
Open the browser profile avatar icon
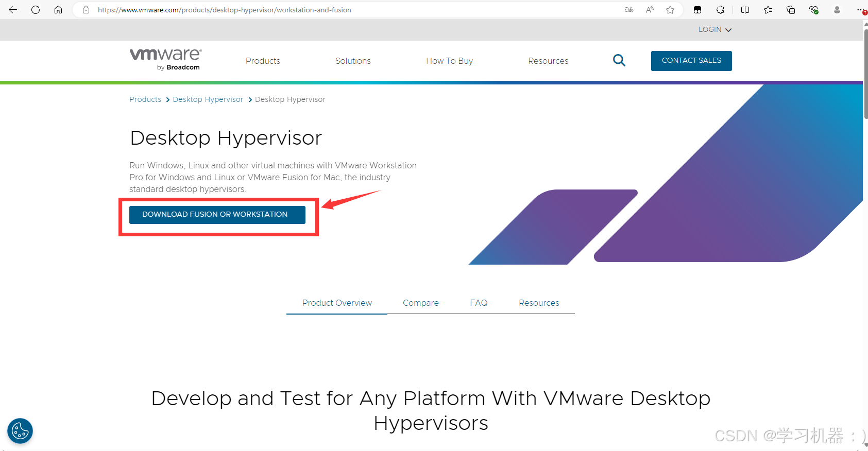[x=837, y=10]
